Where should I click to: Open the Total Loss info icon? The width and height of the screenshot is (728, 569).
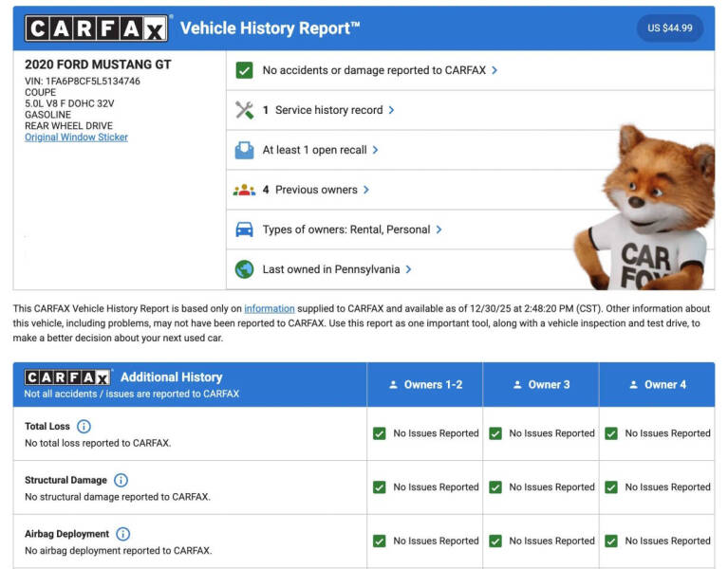pyautogui.click(x=84, y=427)
